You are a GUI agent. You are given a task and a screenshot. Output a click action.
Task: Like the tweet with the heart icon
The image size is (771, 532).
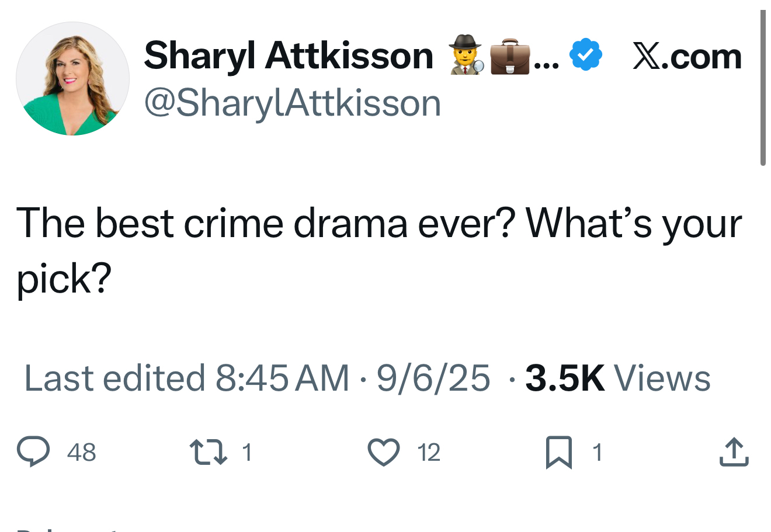[x=384, y=453]
